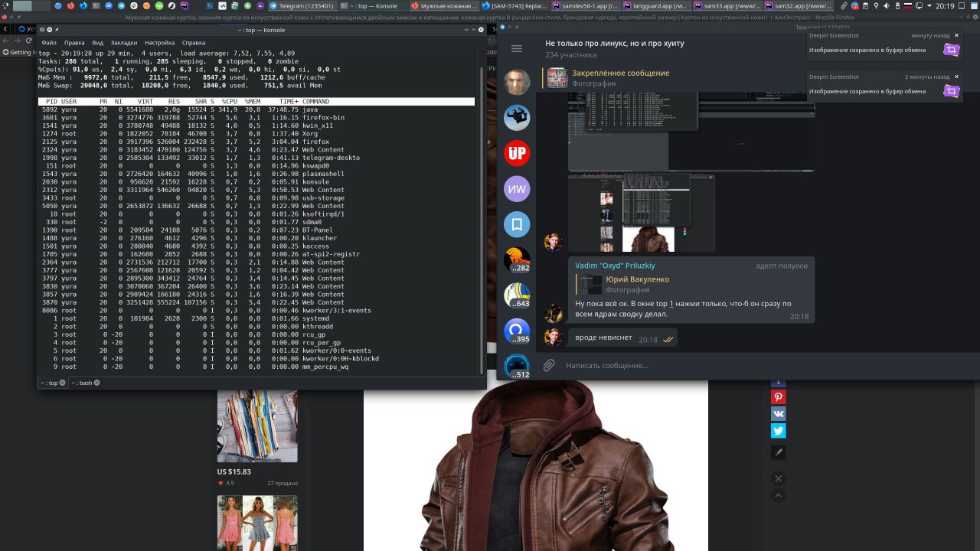Open the floral dresses product thumbnail
Viewport: 980px width, 551px height.
pyautogui.click(x=257, y=523)
